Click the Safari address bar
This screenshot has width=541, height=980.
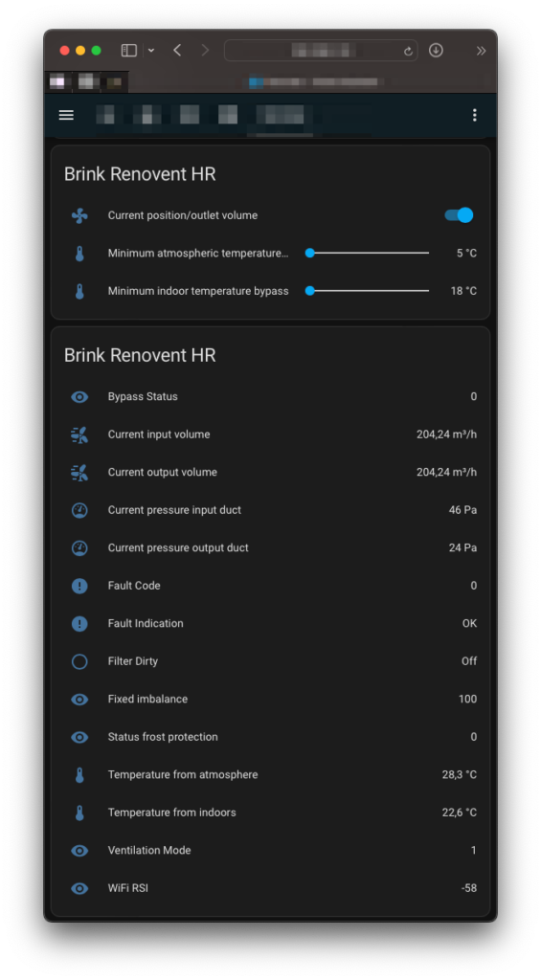click(x=321, y=51)
